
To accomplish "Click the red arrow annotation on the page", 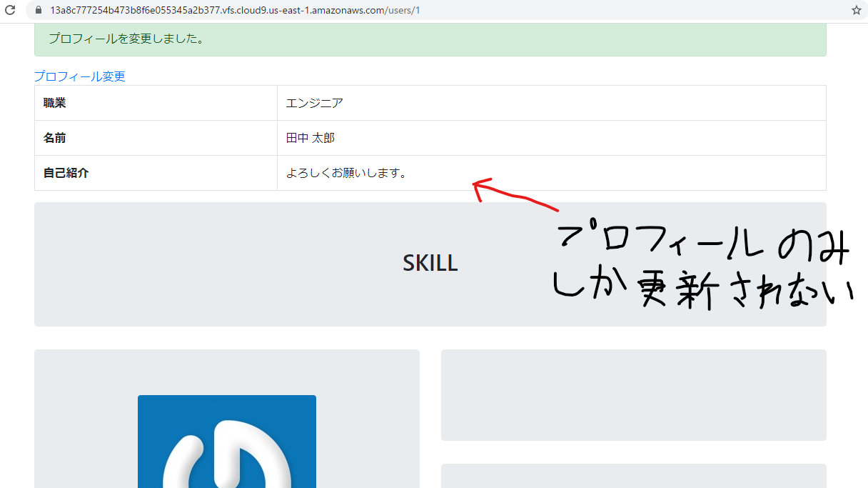I will 514,193.
